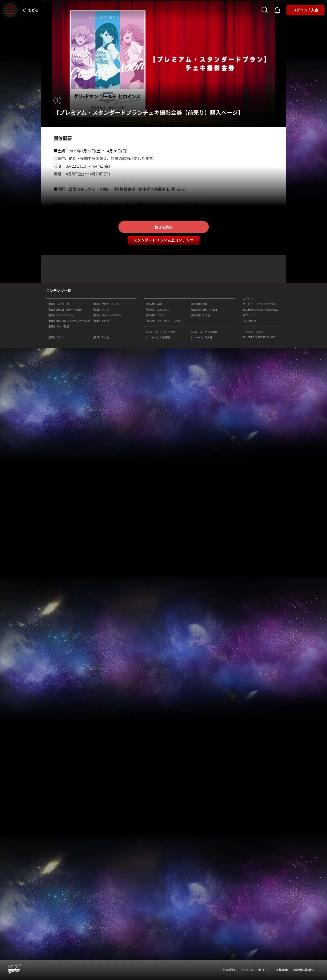Click スタンダードプラン以上コンテンツ button
Screen dimensions: 327x980
point(163,240)
